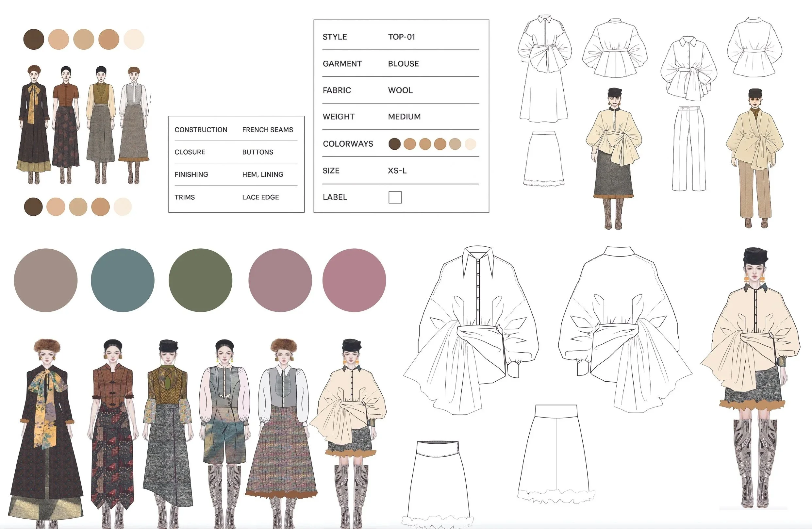Select the large pink rose color circle

(x=354, y=280)
